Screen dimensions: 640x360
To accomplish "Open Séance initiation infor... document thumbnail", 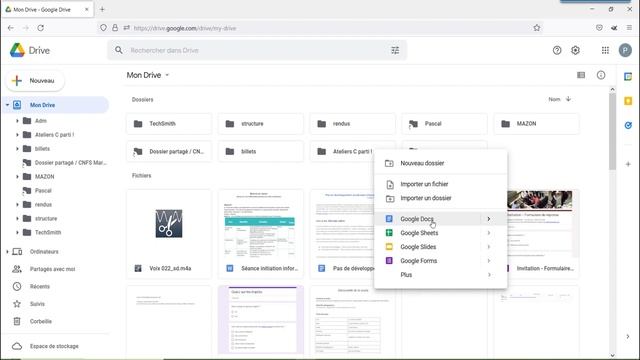I will (x=261, y=224).
